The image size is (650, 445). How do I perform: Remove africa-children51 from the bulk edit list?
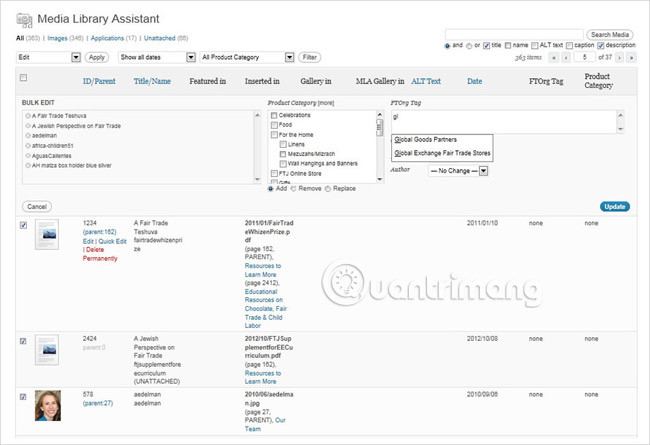pyautogui.click(x=28, y=145)
